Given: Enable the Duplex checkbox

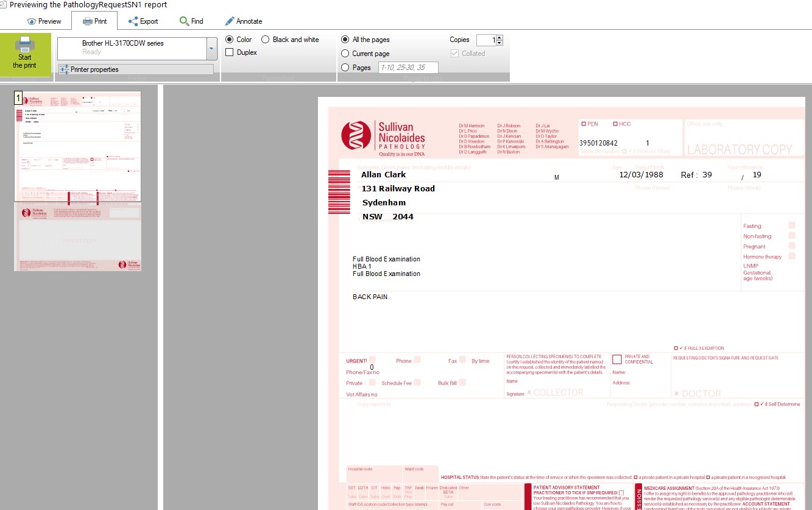Looking at the screenshot, I should (230, 52).
